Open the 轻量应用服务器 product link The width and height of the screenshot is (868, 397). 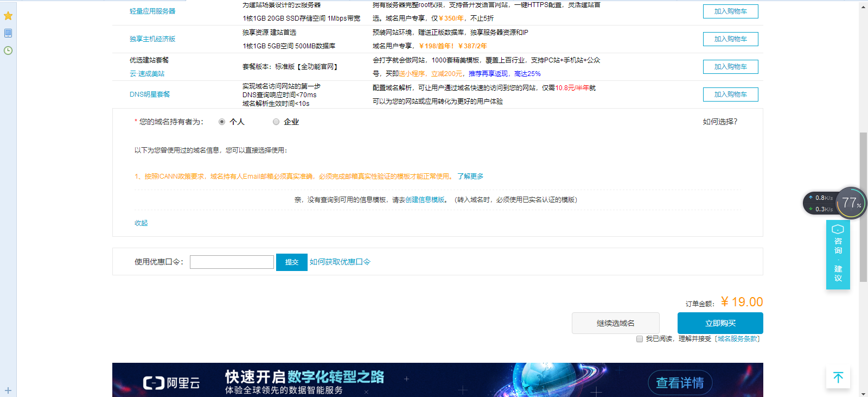tap(152, 11)
